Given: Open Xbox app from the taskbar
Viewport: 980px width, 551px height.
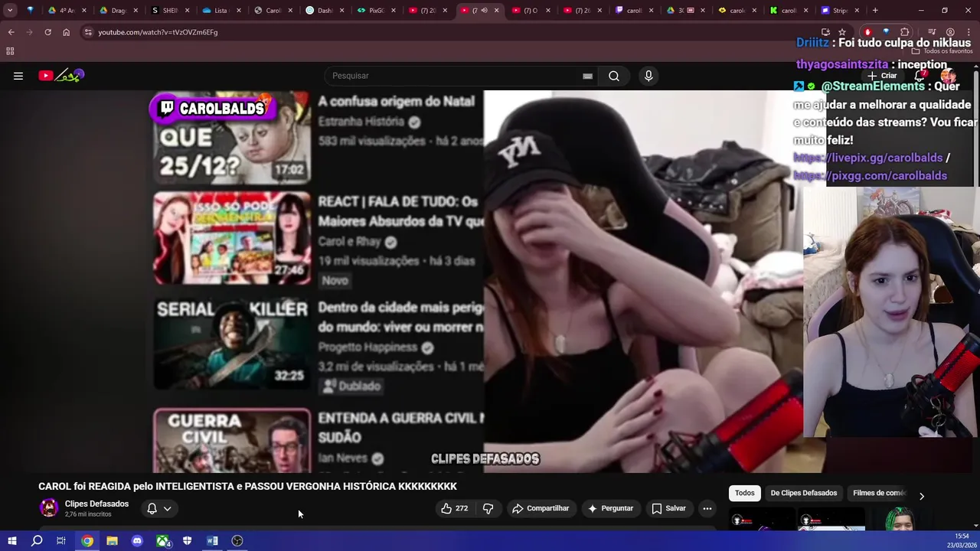Looking at the screenshot, I should point(162,541).
